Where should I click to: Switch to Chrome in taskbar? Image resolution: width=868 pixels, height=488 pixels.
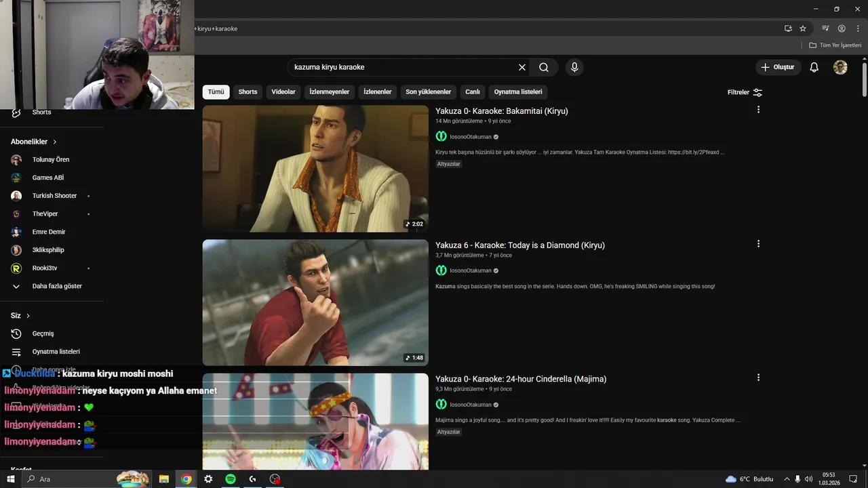(186, 479)
